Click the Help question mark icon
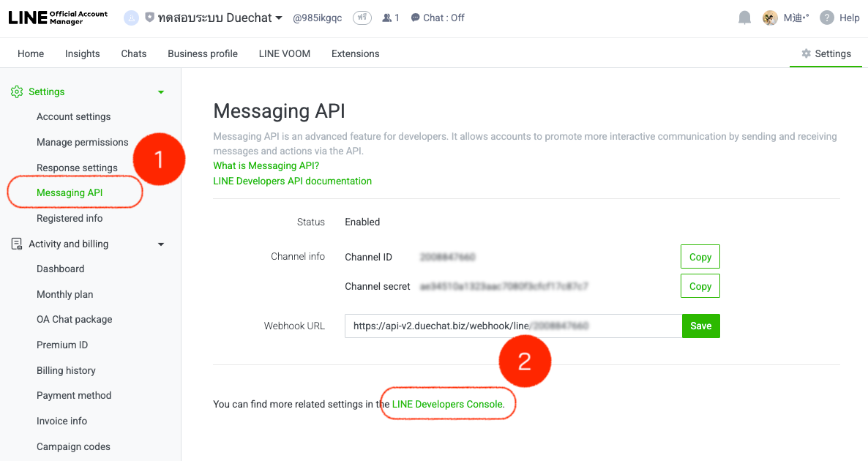The height and width of the screenshot is (461, 868). point(828,18)
